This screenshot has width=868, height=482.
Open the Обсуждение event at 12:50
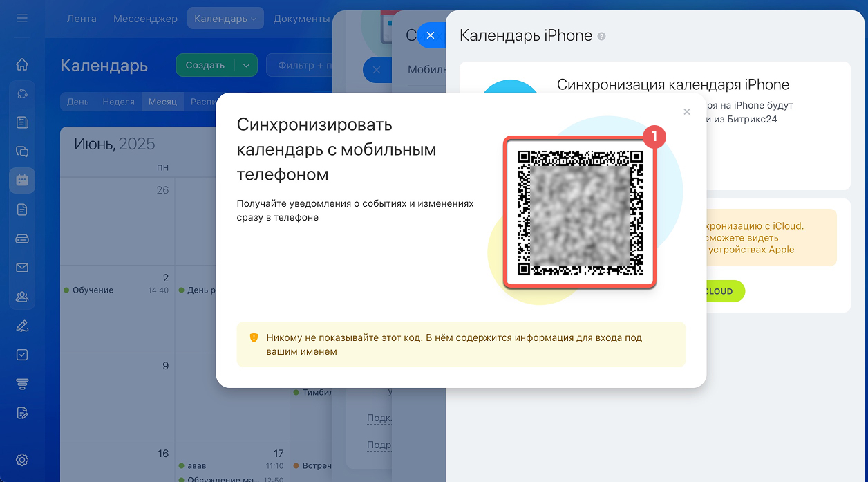tap(231, 479)
